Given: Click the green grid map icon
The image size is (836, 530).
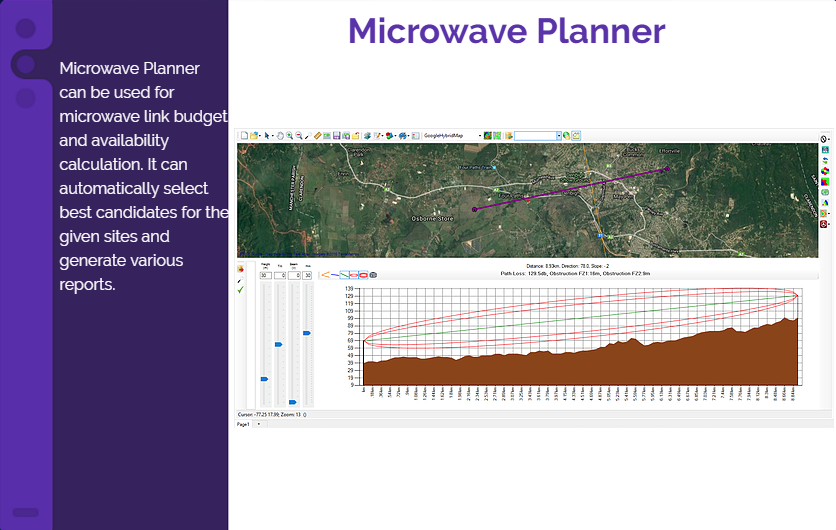Looking at the screenshot, I should pyautogui.click(x=497, y=136).
